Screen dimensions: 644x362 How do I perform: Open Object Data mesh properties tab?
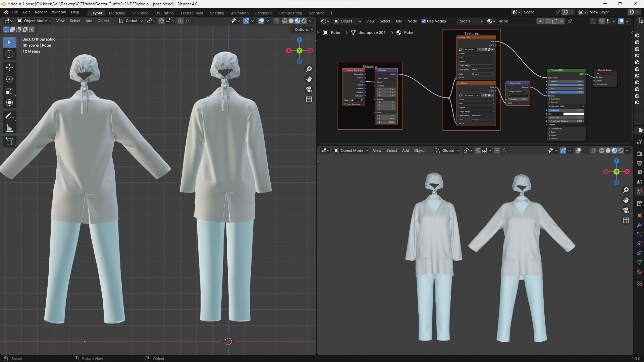click(x=639, y=262)
